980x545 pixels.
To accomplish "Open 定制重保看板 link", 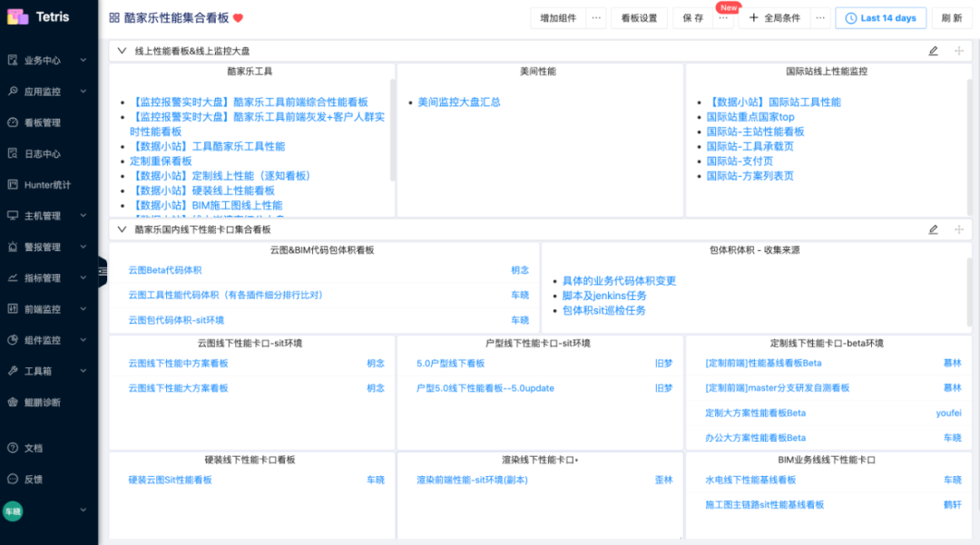I will click(x=161, y=161).
